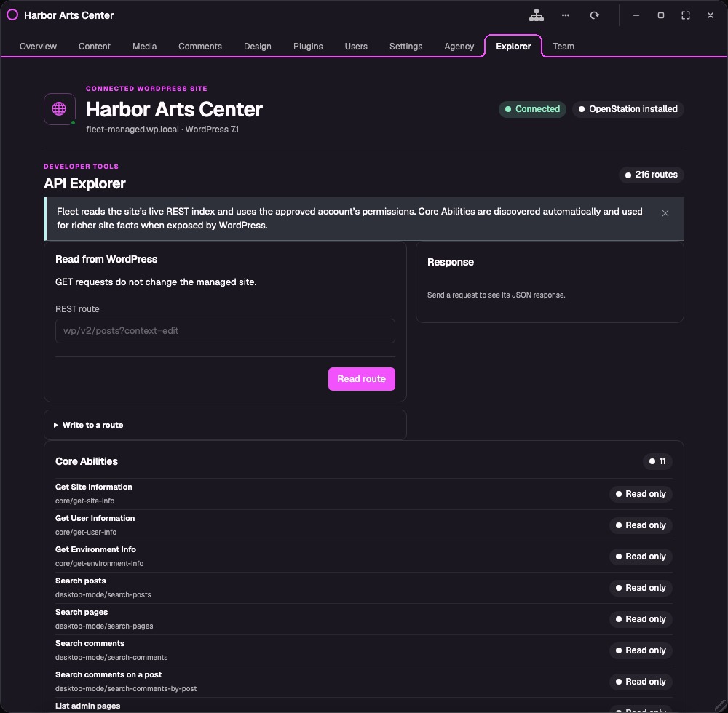The width and height of the screenshot is (728, 713).
Task: Select the Explorer tab
Action: click(x=513, y=47)
